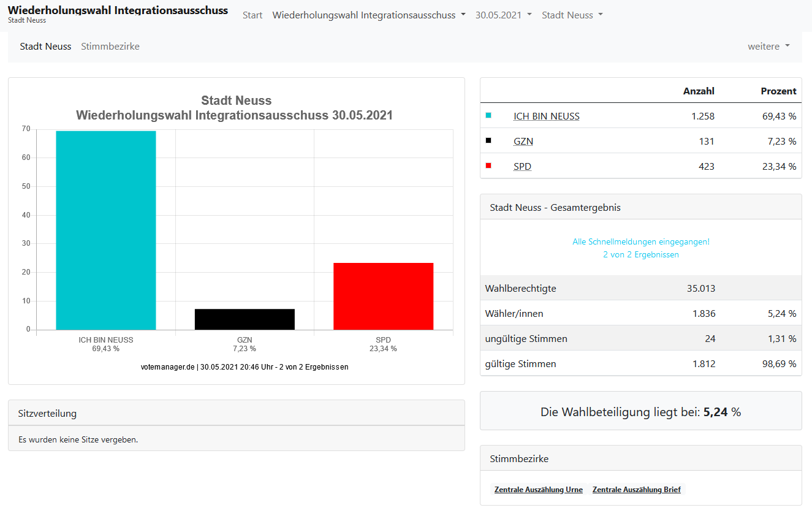Select the 7,23 % percentage cell in table
The width and height of the screenshot is (812, 524).
782,141
